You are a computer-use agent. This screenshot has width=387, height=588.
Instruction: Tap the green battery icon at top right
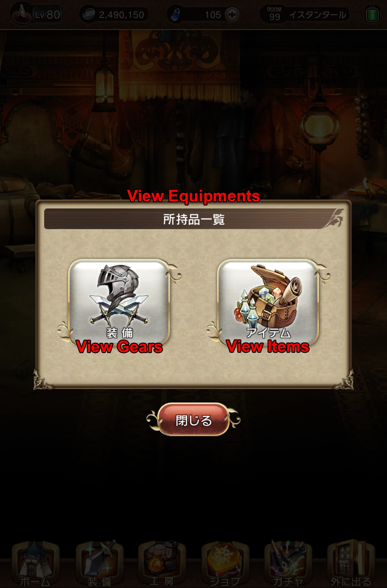[x=372, y=14]
